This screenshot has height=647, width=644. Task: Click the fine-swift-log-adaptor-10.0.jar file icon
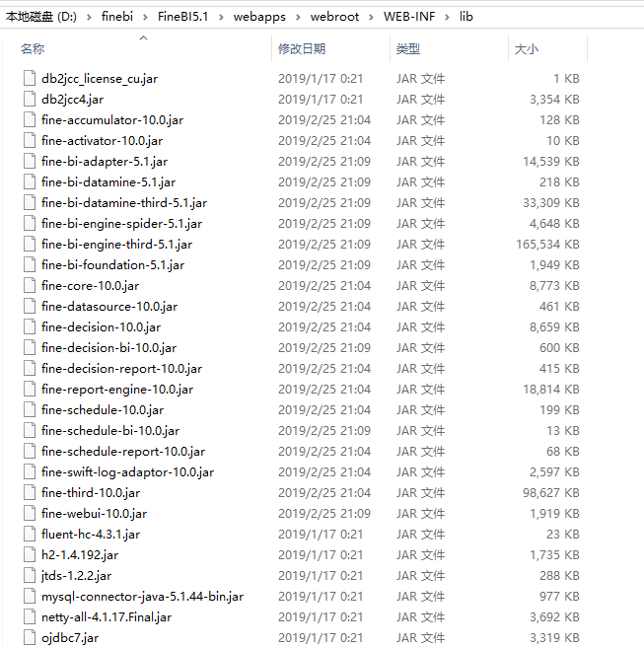pos(30,471)
